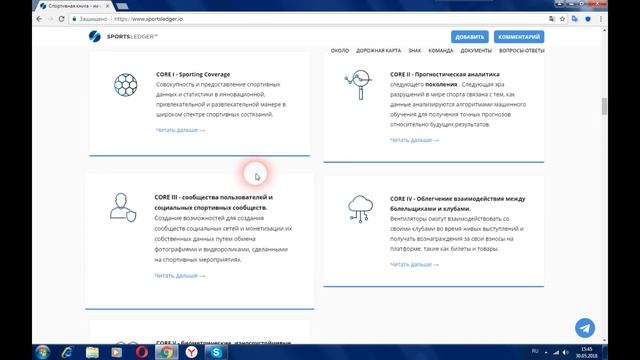Screen dimensions: 640x360
Task: Open Opera browser from taskbar
Action: (142, 352)
